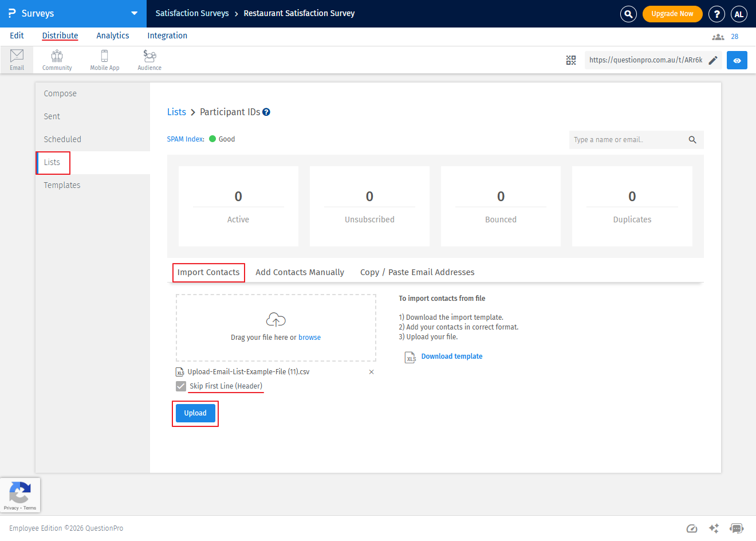Click the search magnifier in top bar
Viewport: 756px width, 541px height.
point(628,14)
